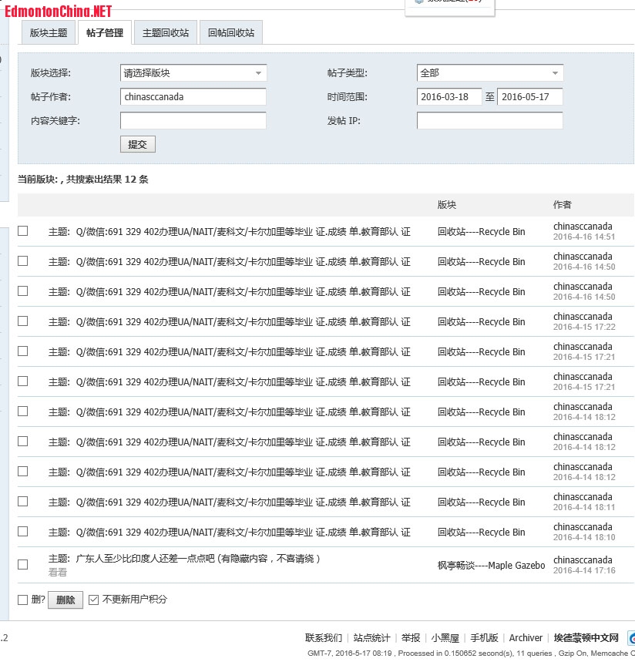Image resolution: width=635 pixels, height=672 pixels.
Task: Click the 删除 button
Action: click(x=66, y=600)
